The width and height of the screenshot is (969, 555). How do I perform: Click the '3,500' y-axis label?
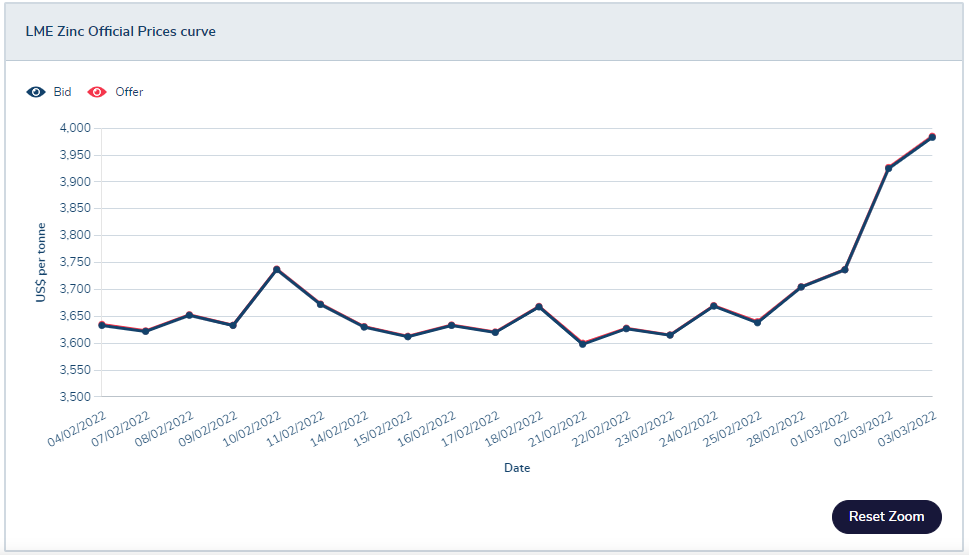click(x=75, y=397)
